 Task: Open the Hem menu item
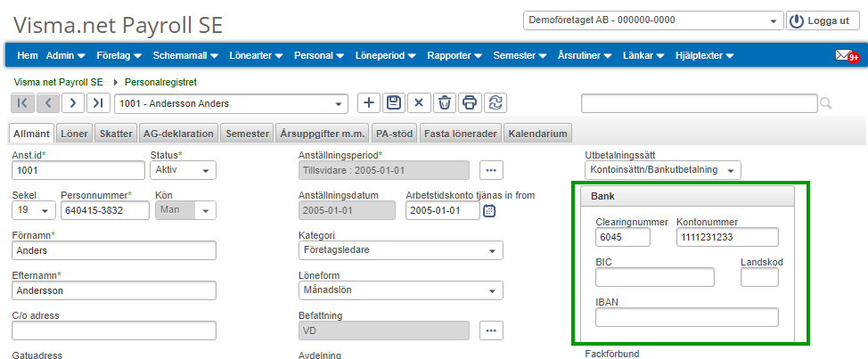coord(28,55)
